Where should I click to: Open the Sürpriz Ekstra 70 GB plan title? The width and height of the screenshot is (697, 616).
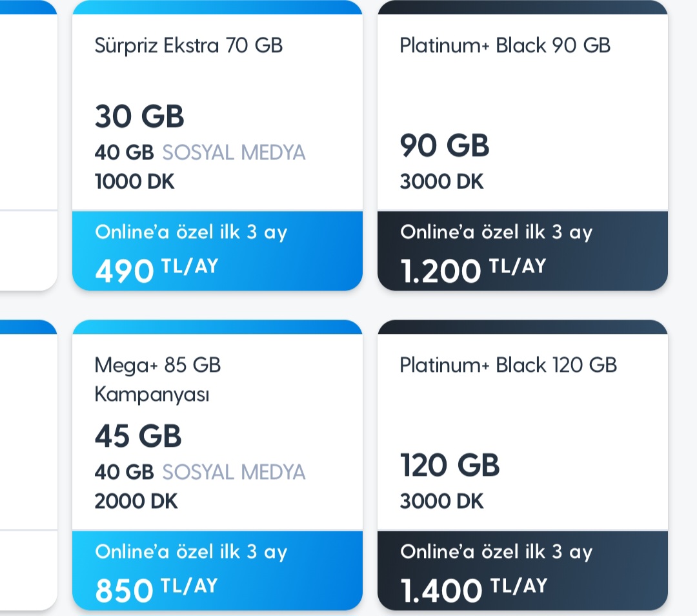point(188,46)
